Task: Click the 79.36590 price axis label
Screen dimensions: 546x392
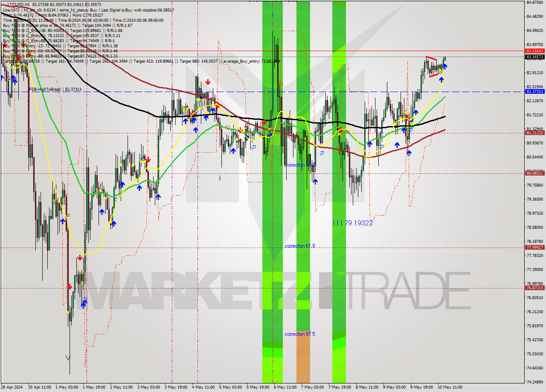Action: (x=535, y=199)
